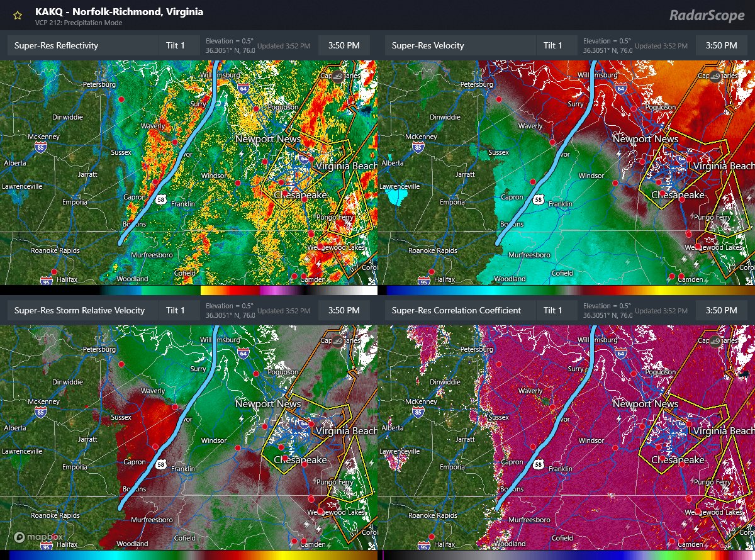Image resolution: width=755 pixels, height=560 pixels.
Task: Click the VCP 212 Precipitation Mode subtitle
Action: point(79,23)
